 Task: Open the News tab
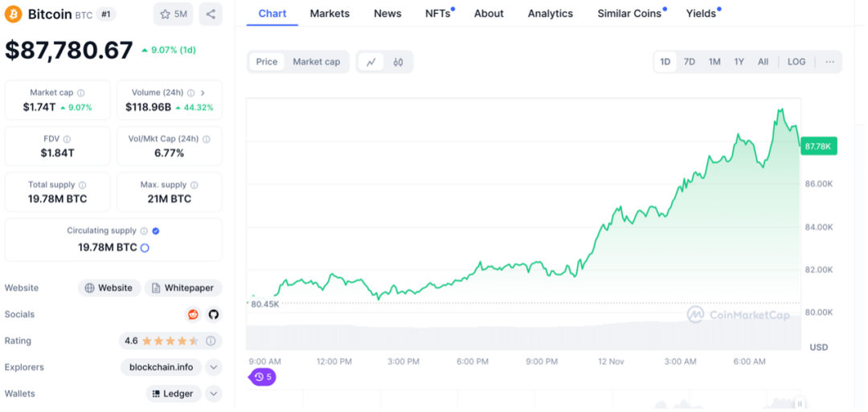[387, 14]
